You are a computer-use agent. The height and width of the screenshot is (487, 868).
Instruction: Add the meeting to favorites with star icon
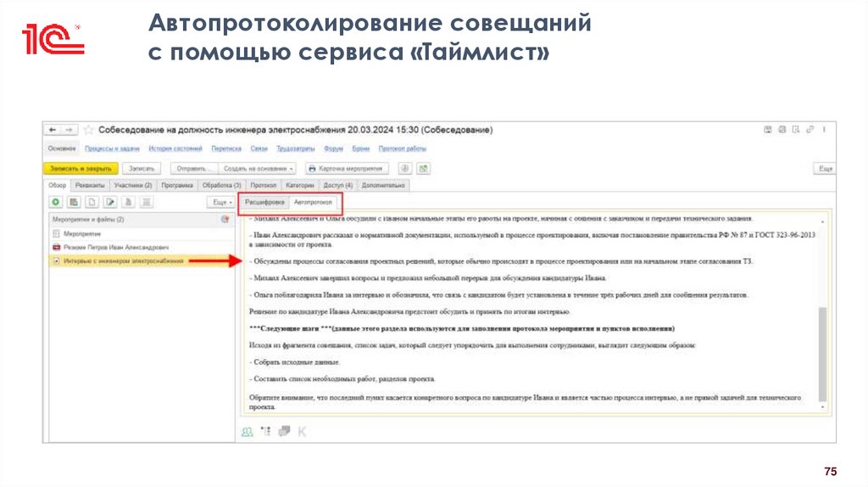[x=88, y=130]
